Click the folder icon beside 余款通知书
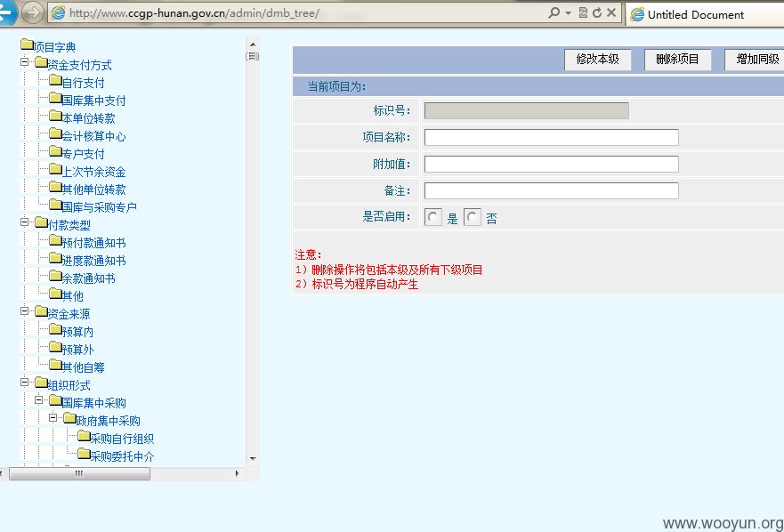The image size is (784, 532). [55, 276]
